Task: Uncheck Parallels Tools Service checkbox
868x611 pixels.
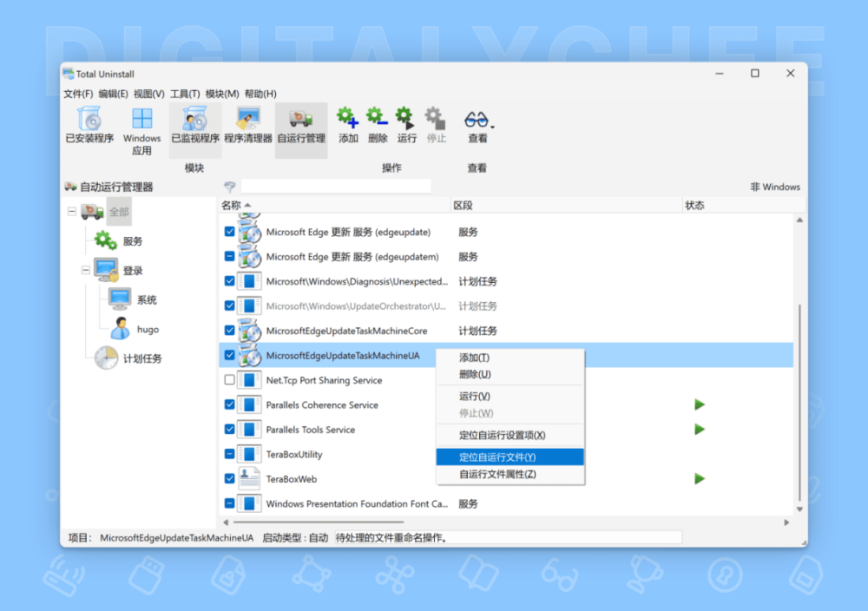Action: point(229,430)
